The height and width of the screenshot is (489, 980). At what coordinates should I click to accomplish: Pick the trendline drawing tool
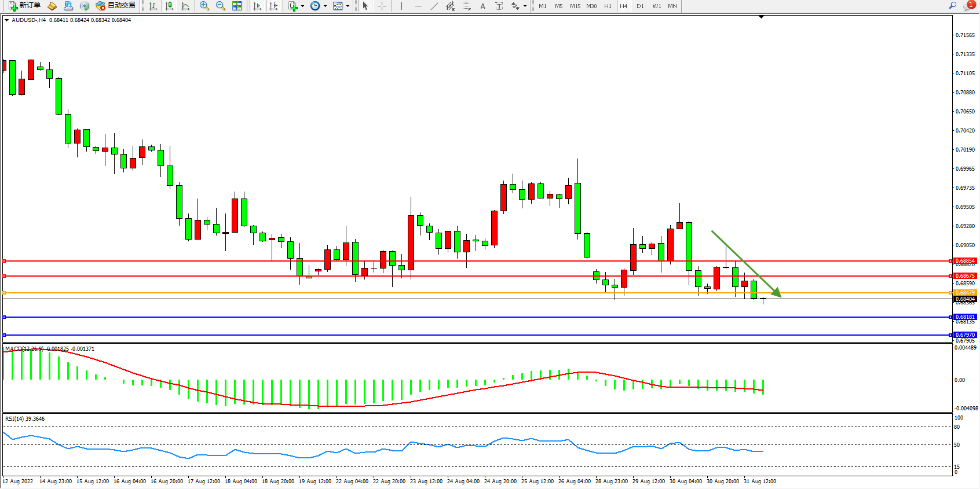pyautogui.click(x=434, y=6)
